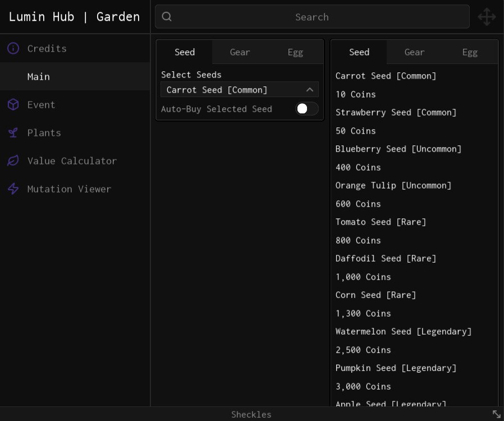Select Main in the sidebar
This screenshot has width=504, height=421.
pos(39,76)
